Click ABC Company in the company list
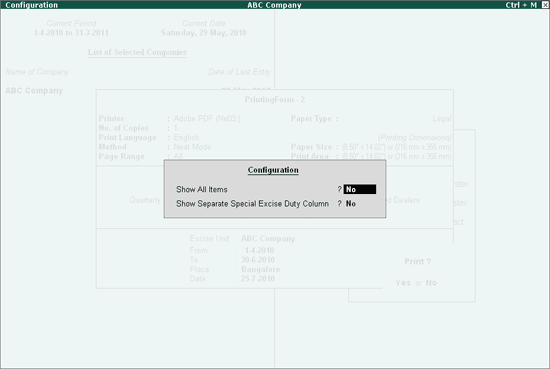550x369 pixels. (x=34, y=91)
